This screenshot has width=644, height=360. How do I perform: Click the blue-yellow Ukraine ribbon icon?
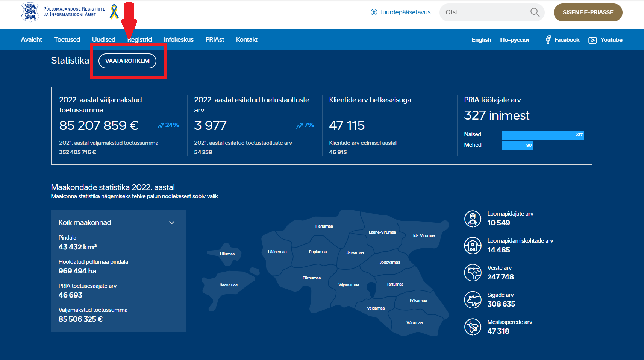114,12
